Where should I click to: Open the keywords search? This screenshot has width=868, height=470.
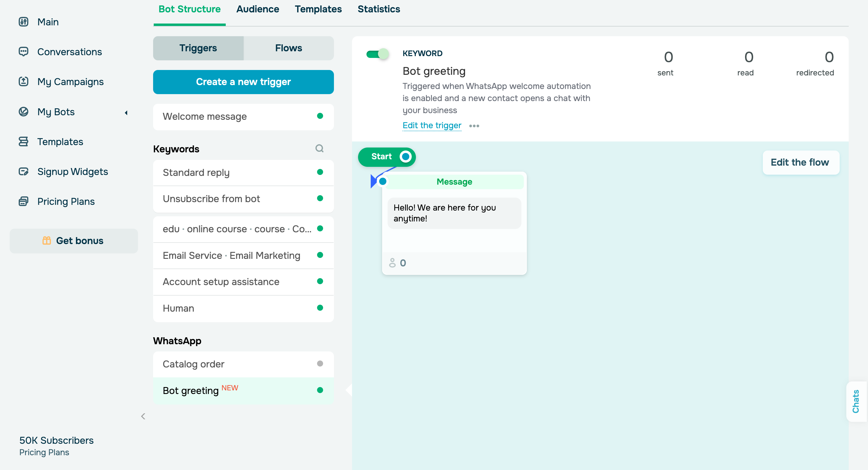tap(319, 148)
